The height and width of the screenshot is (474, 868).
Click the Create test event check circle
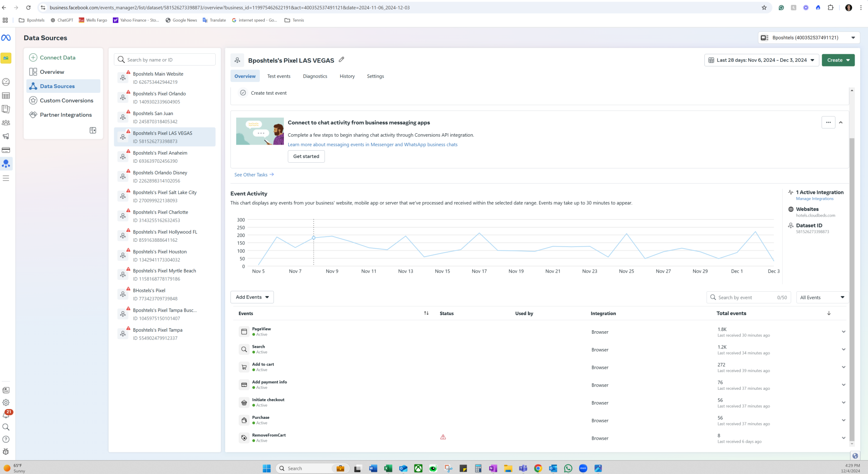(x=243, y=93)
